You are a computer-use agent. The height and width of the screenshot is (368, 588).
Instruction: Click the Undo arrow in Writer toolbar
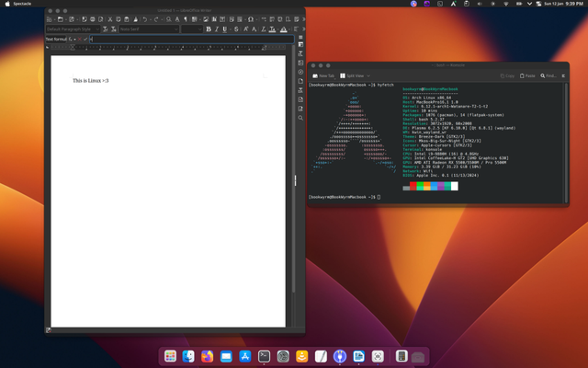pyautogui.click(x=144, y=19)
